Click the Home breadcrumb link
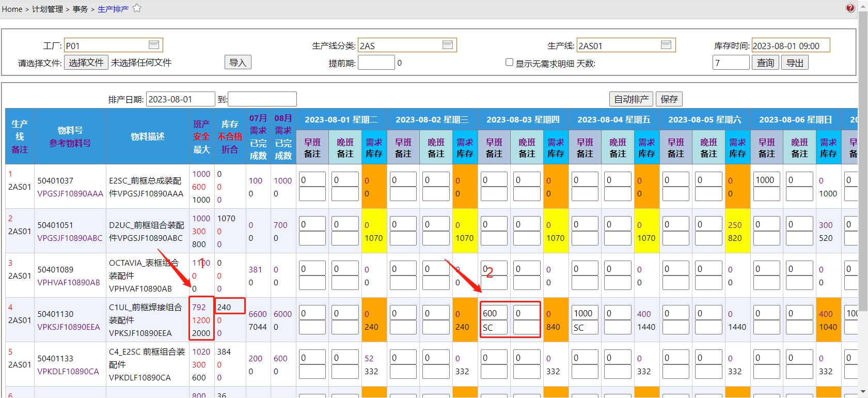 12,9
